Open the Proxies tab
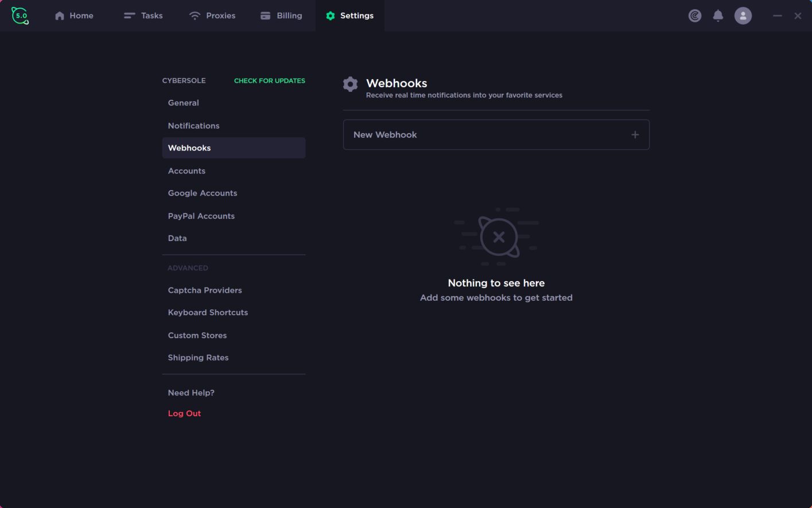The height and width of the screenshot is (508, 812). [x=212, y=15]
